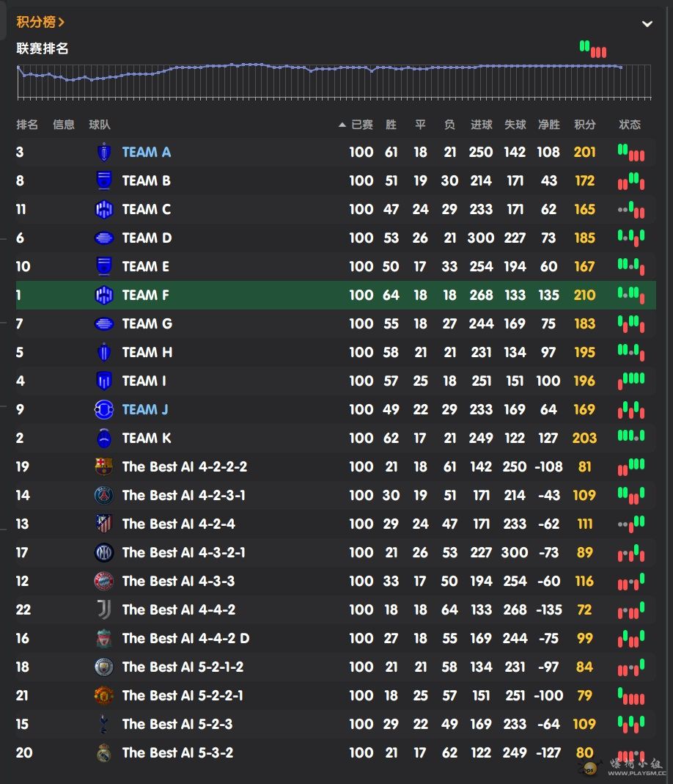Click the Liverpool badge beside The Best AI 4-4-2 D
The width and height of the screenshot is (673, 784).
104,638
